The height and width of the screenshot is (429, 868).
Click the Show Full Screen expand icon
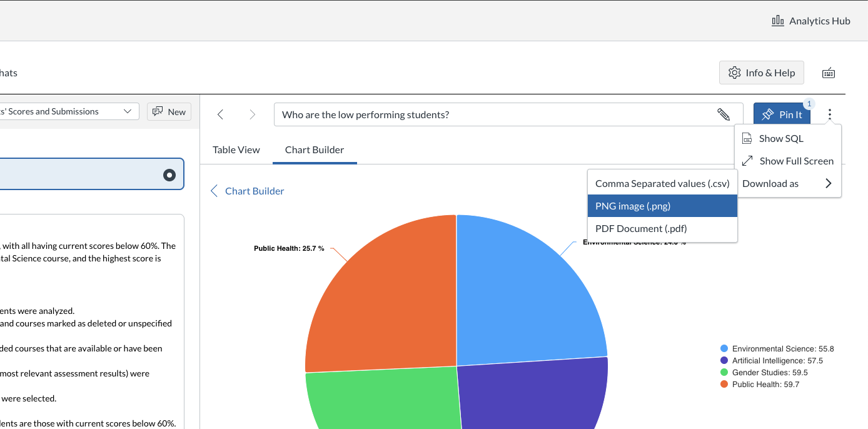(747, 161)
